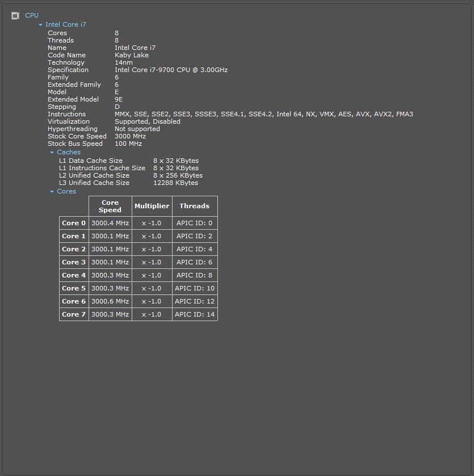The image size is (474, 476).
Task: Collapse the Caches section arrow
Action: click(52, 153)
